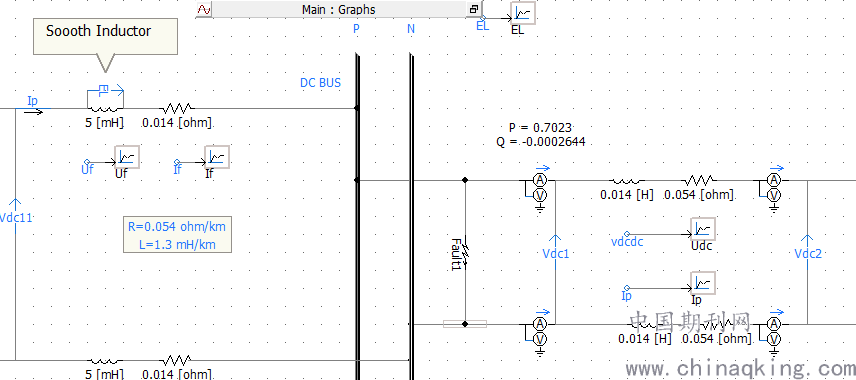Click the 5 mH smoothing inductor symbol
This screenshot has height=380, width=856.
[106, 98]
